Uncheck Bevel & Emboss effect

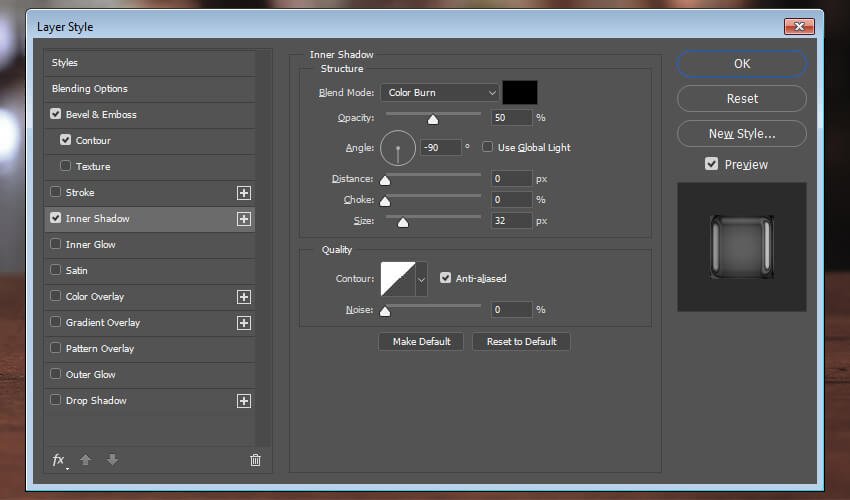55,114
